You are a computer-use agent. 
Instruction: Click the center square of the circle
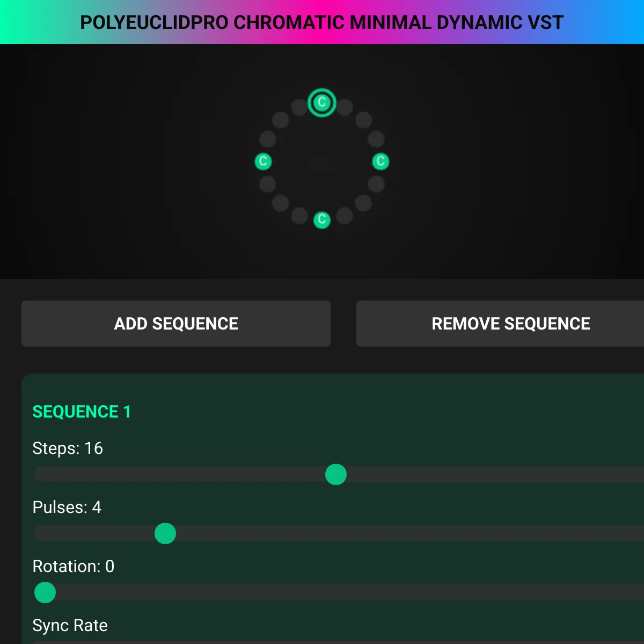(322, 162)
